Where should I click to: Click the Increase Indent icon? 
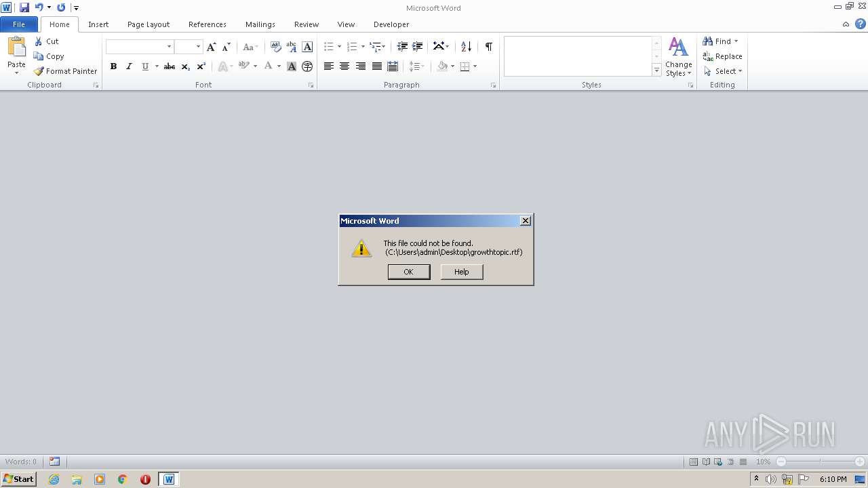click(418, 47)
